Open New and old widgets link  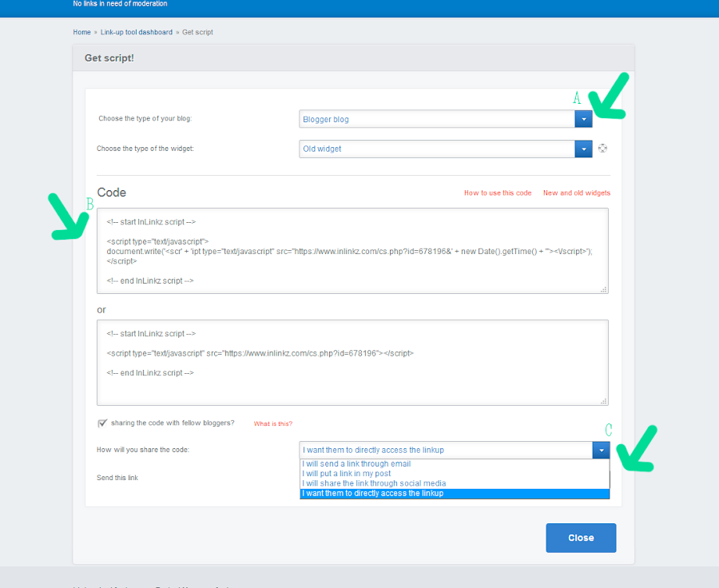pyautogui.click(x=576, y=193)
